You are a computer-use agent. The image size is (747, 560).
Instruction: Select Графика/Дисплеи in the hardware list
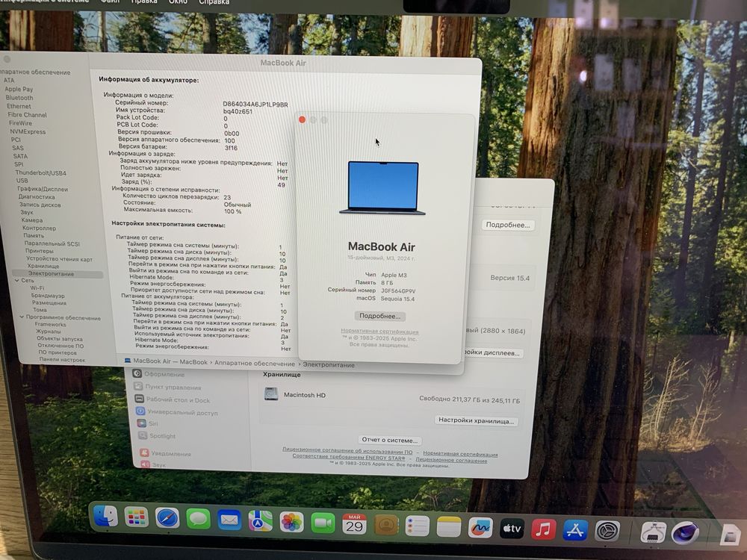(43, 189)
